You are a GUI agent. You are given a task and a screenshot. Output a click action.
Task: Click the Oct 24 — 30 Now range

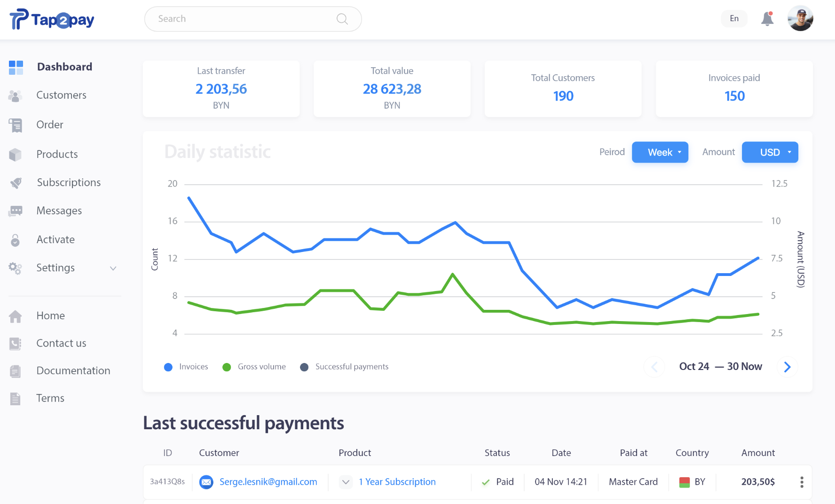pyautogui.click(x=721, y=366)
